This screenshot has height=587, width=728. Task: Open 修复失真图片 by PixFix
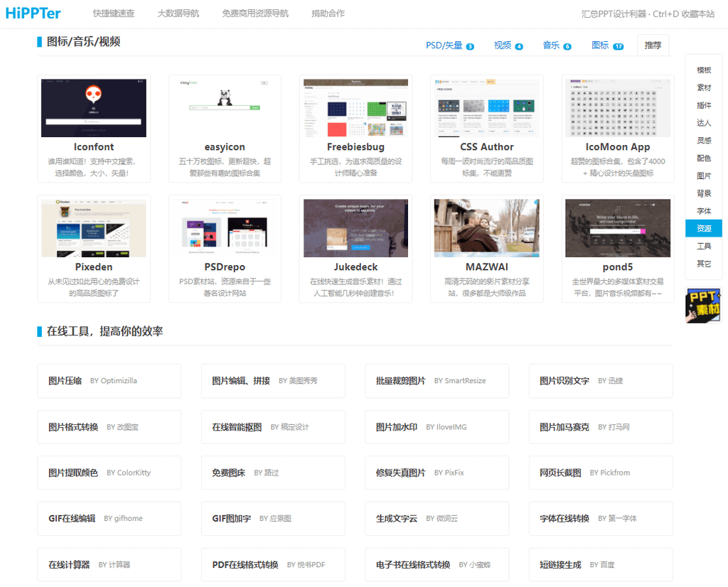(x=437, y=473)
